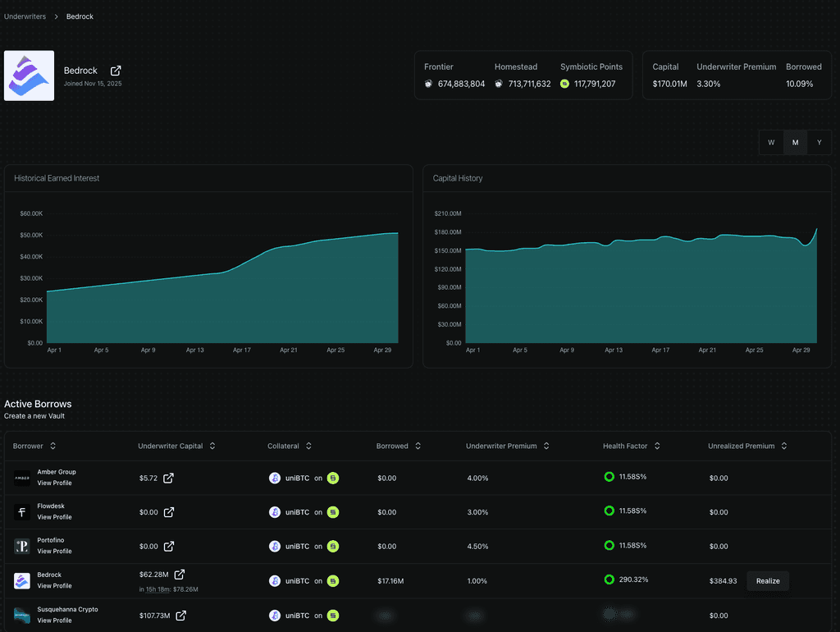This screenshot has height=632, width=840.
Task: Click 'Joined Nov 15, 2025' text
Action: pos(93,84)
